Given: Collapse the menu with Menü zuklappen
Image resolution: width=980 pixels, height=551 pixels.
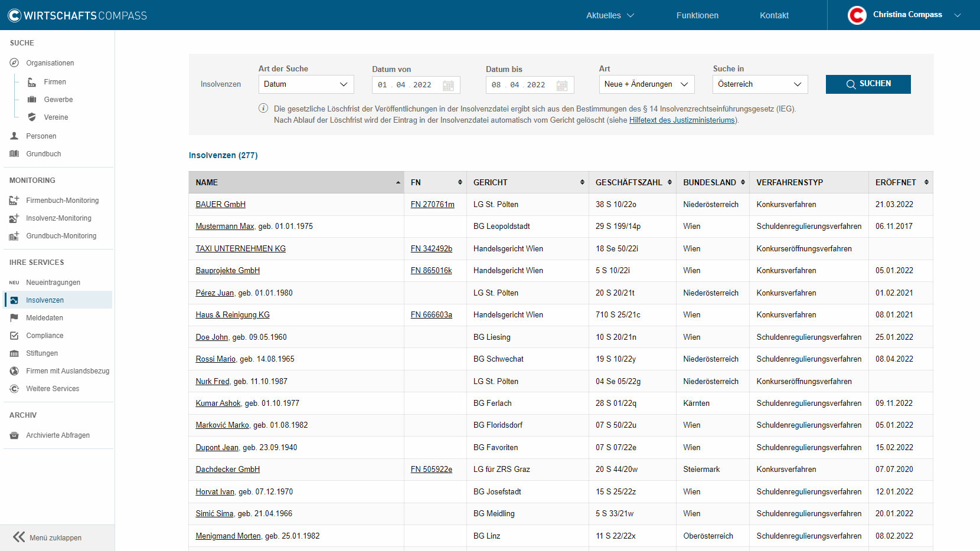Looking at the screenshot, I should (47, 537).
